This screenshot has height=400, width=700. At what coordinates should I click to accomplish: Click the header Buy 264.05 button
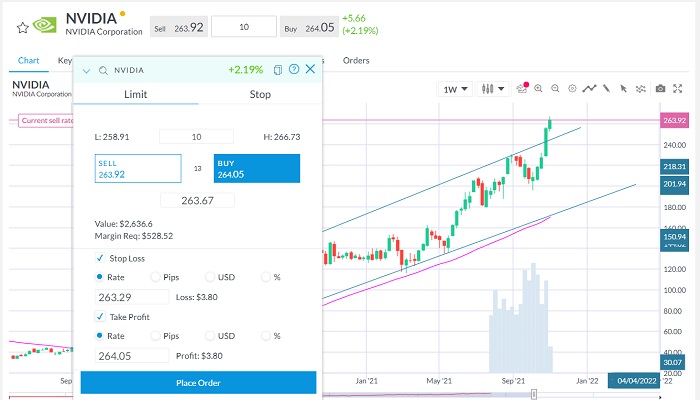click(309, 27)
